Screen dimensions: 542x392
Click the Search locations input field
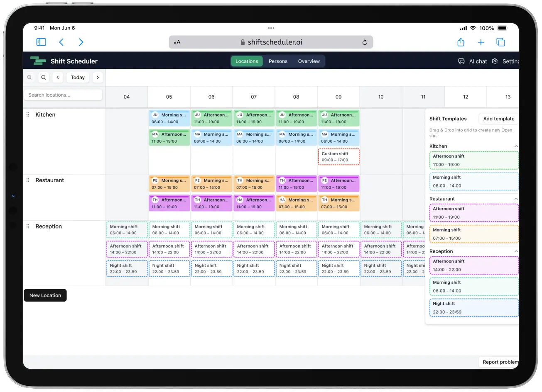tap(63, 95)
